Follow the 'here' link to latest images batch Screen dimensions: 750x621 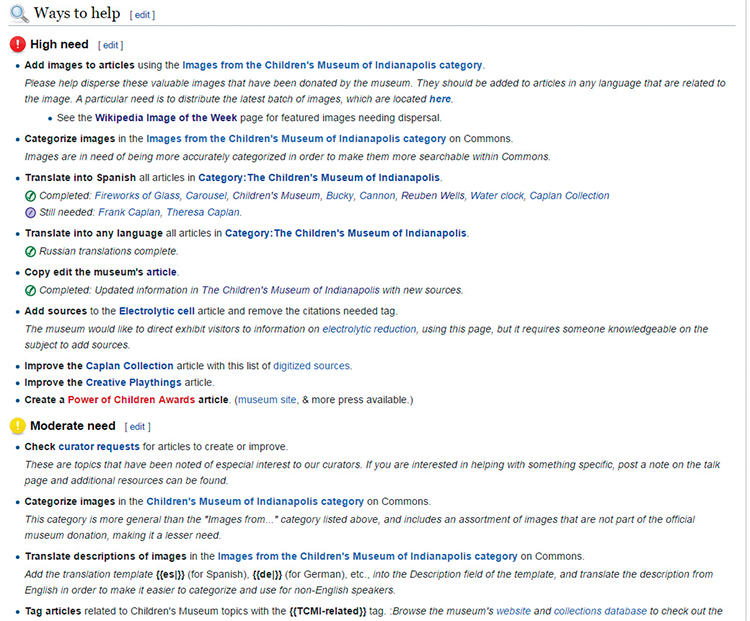point(440,99)
